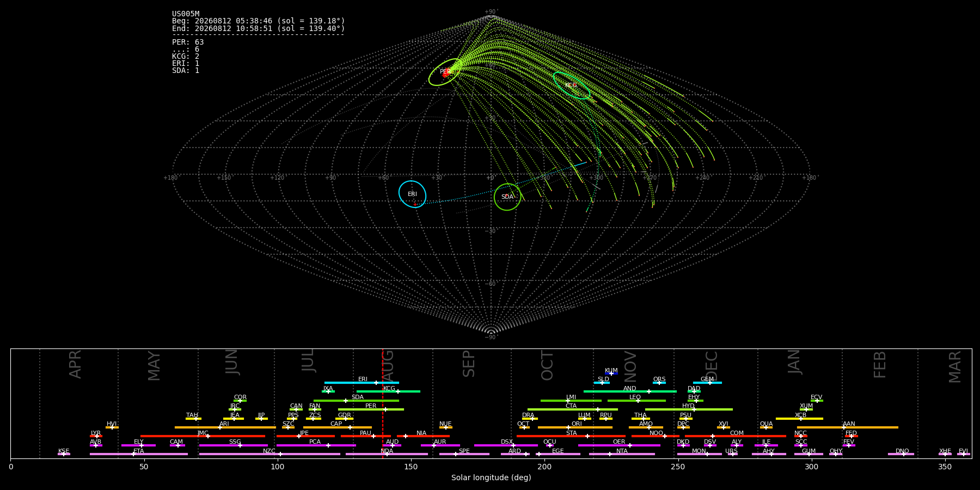Click the QUA shower bar in timeline
The width and height of the screenshot is (980, 490).
click(x=766, y=427)
